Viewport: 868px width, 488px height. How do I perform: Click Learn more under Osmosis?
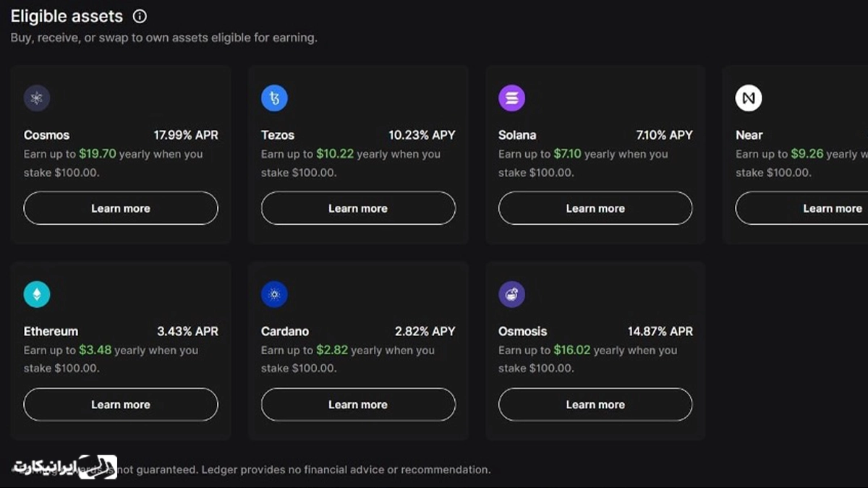tap(595, 405)
